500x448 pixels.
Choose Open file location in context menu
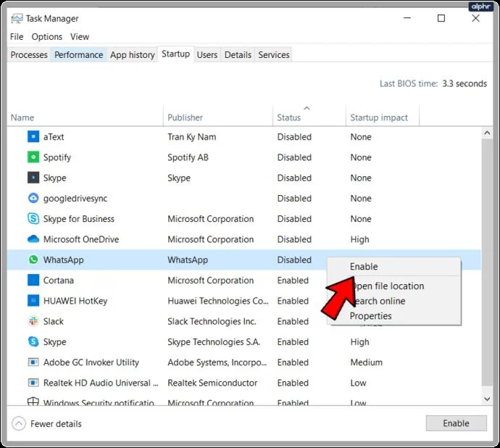coord(394,286)
